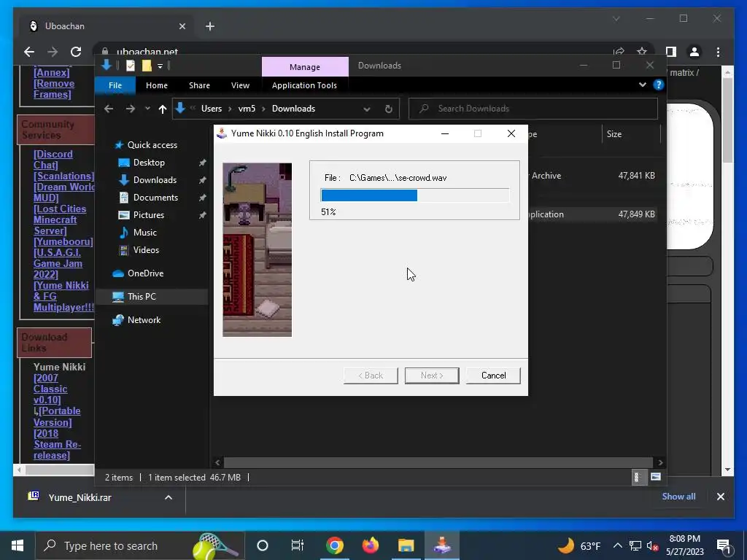Expand Yume_Nikki.rar download options chevron

[x=169, y=497]
